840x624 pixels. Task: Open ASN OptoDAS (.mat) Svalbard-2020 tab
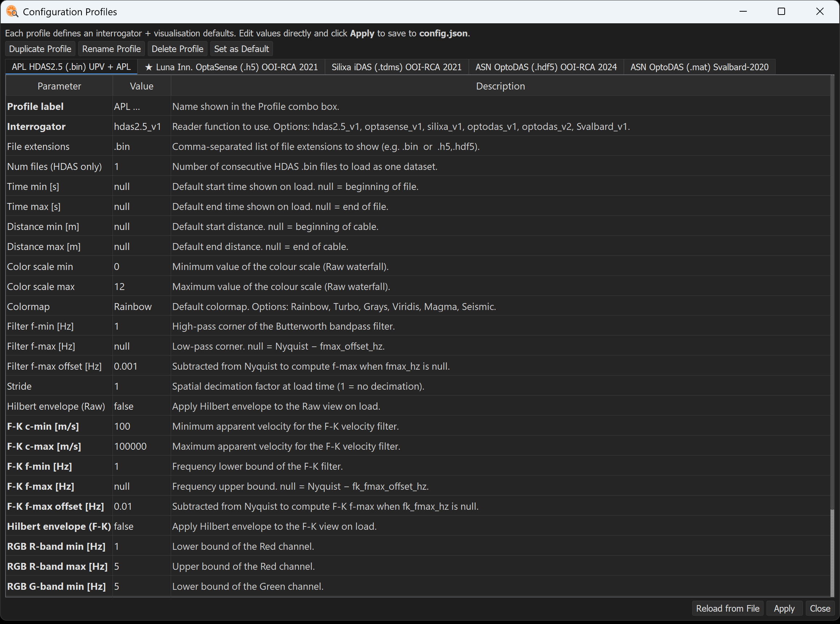[x=699, y=67]
